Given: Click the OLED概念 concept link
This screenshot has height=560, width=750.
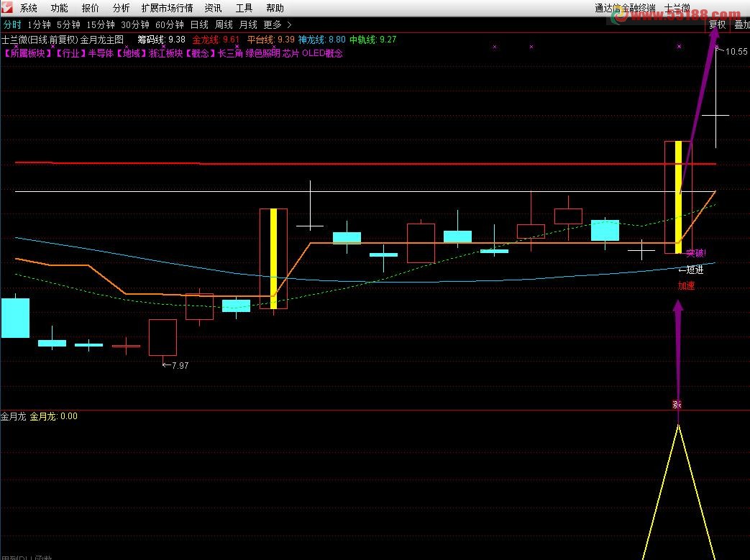Looking at the screenshot, I should [x=322, y=53].
